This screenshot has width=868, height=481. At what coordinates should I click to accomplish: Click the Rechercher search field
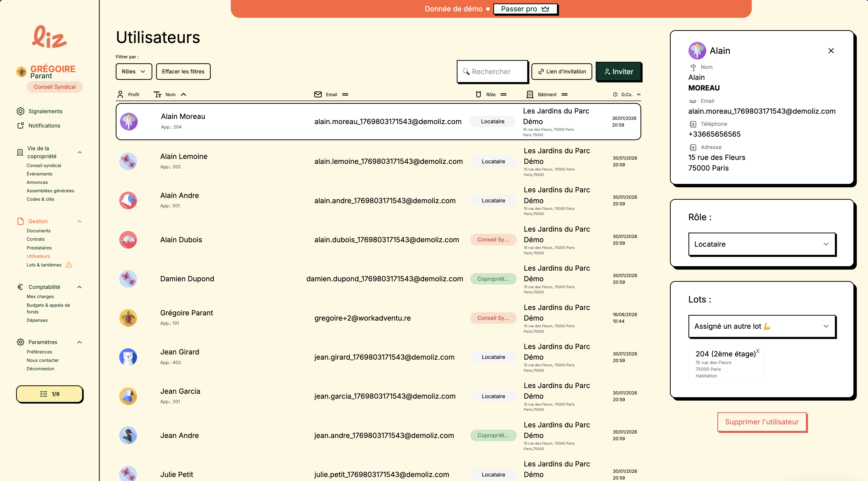coord(492,71)
